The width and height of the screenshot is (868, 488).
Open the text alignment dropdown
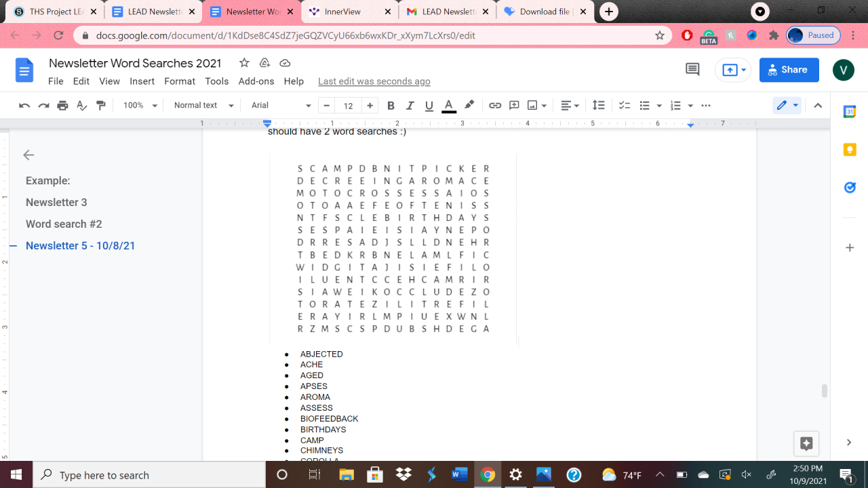570,106
